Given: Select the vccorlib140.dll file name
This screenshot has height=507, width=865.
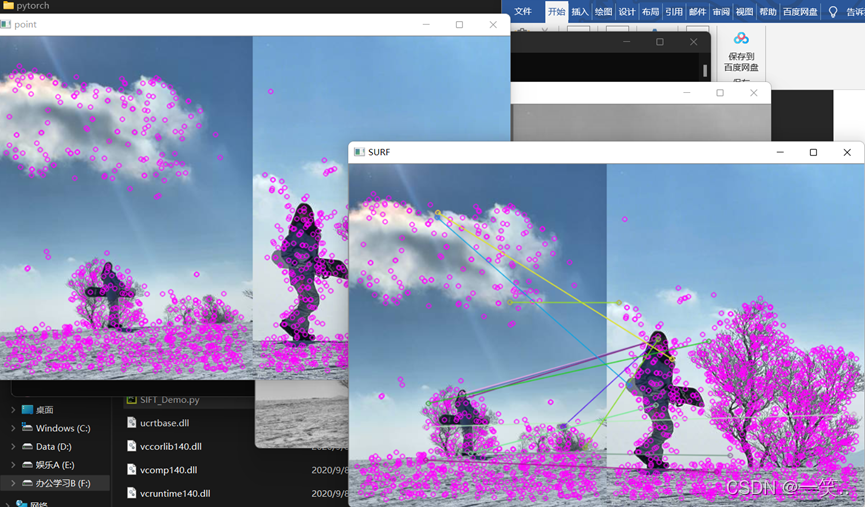Looking at the screenshot, I should (x=170, y=446).
